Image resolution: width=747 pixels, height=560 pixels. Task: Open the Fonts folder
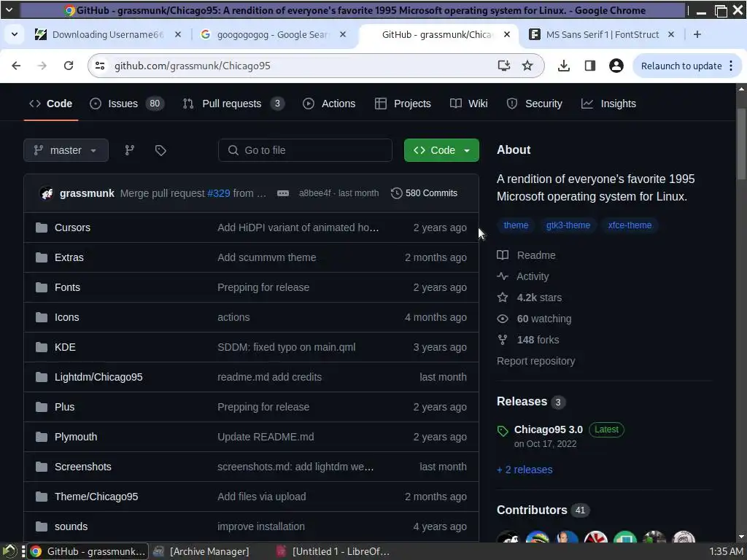click(67, 287)
